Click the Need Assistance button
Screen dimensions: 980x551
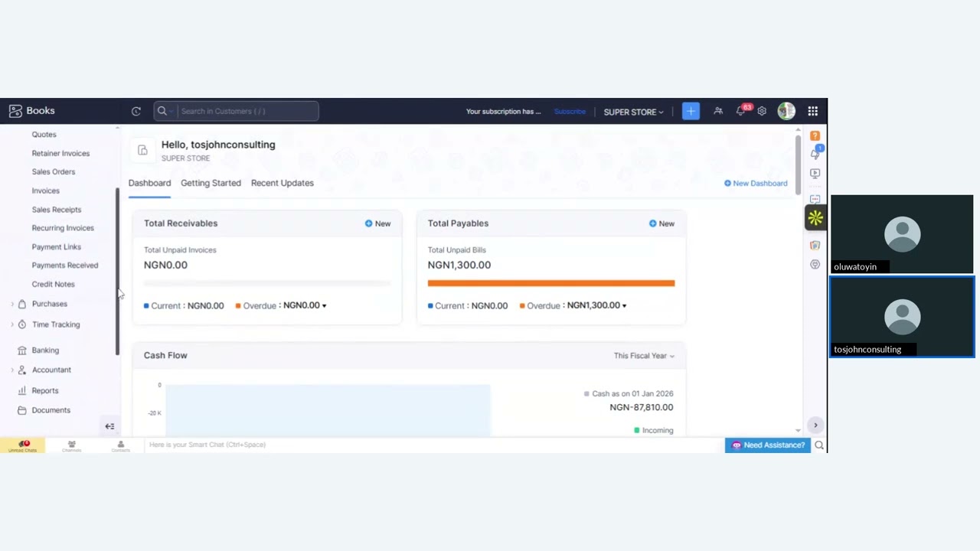(768, 445)
